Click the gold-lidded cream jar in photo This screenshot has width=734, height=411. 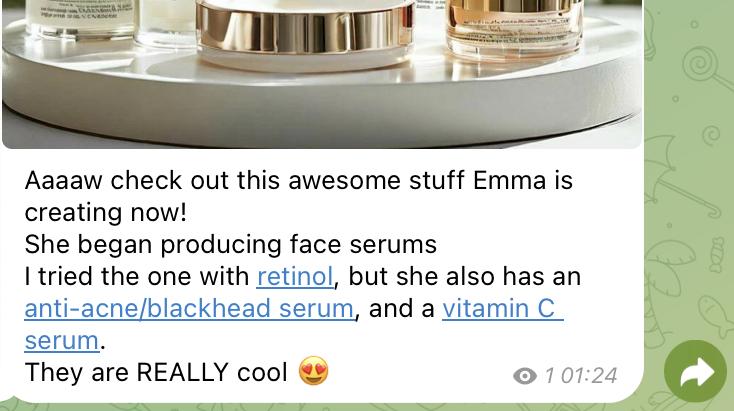pyautogui.click(x=305, y=34)
